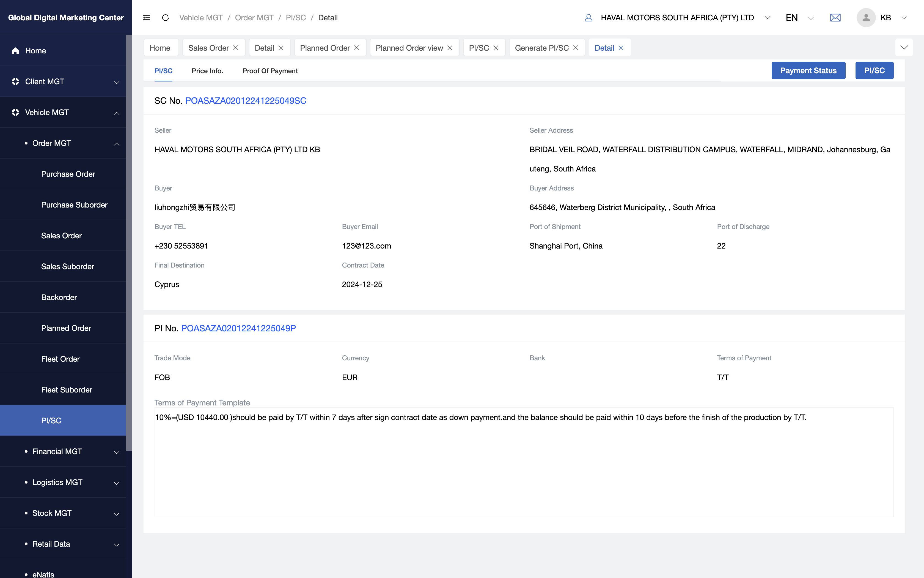The image size is (924, 578).
Task: Click the KB user avatar
Action: pyautogui.click(x=866, y=18)
